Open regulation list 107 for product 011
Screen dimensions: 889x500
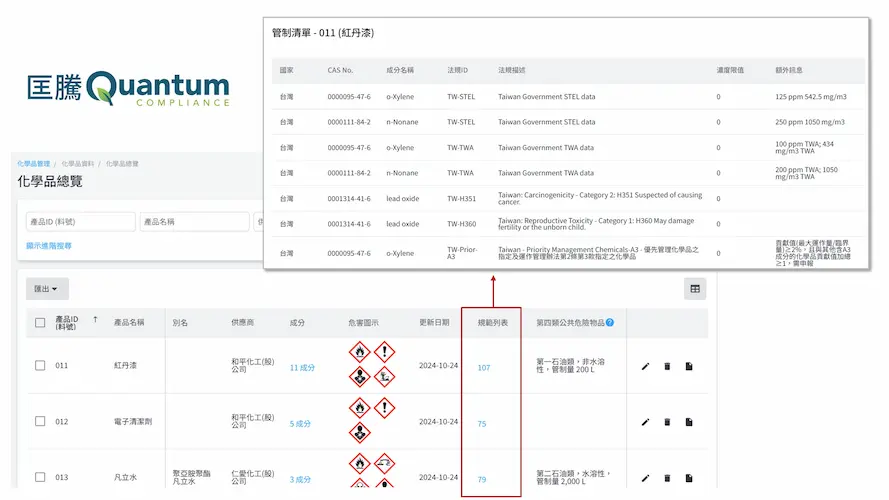(x=483, y=367)
